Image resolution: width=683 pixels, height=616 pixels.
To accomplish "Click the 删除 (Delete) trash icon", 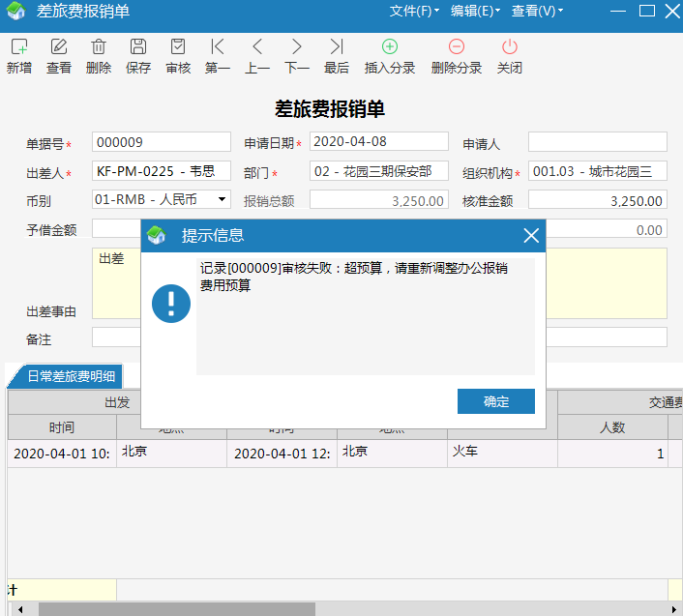I will tap(99, 47).
